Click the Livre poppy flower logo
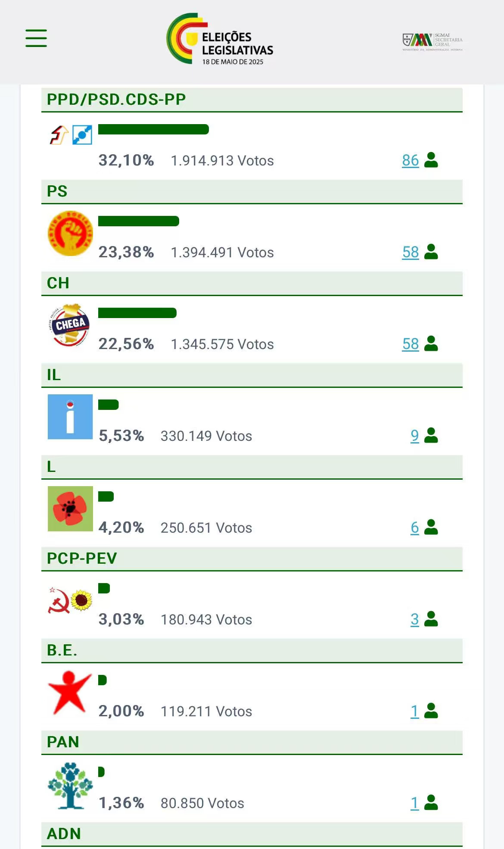Image resolution: width=504 pixels, height=849 pixels. 70,509
